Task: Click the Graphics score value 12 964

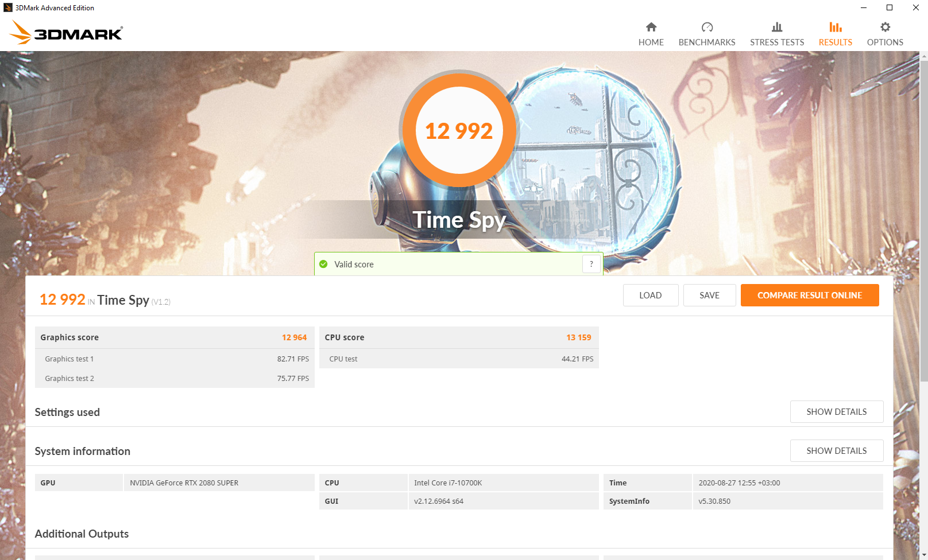Action: click(x=294, y=337)
